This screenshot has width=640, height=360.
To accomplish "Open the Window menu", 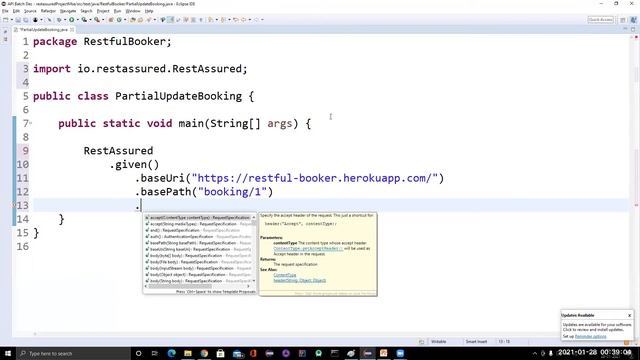I will (133, 11).
